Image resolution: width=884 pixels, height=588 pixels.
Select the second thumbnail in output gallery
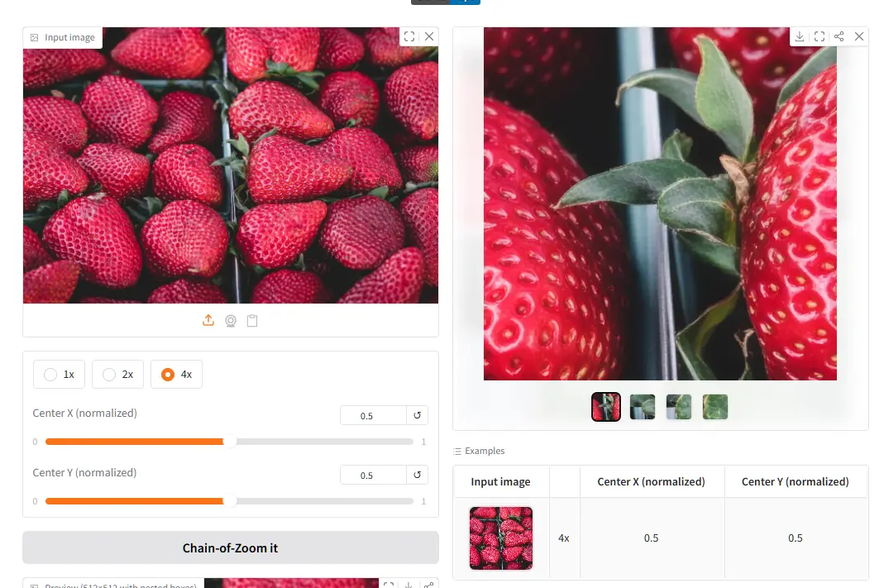pyautogui.click(x=643, y=406)
